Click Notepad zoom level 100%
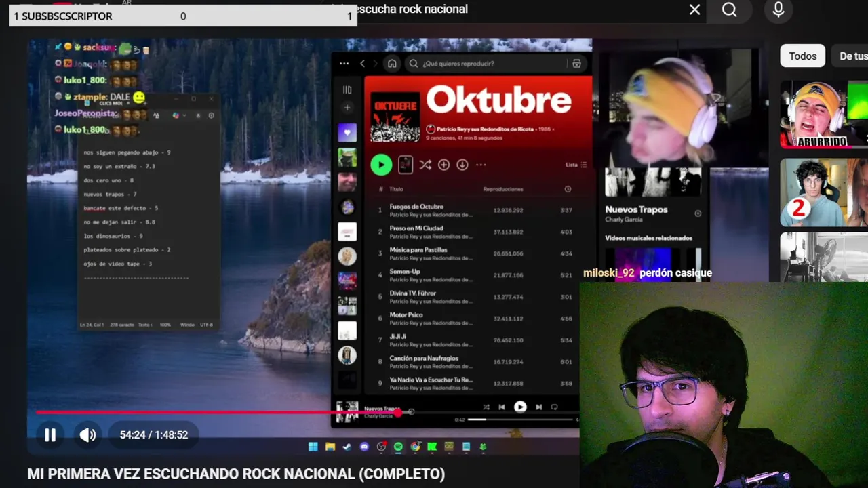This screenshot has width=868, height=488. [x=165, y=325]
